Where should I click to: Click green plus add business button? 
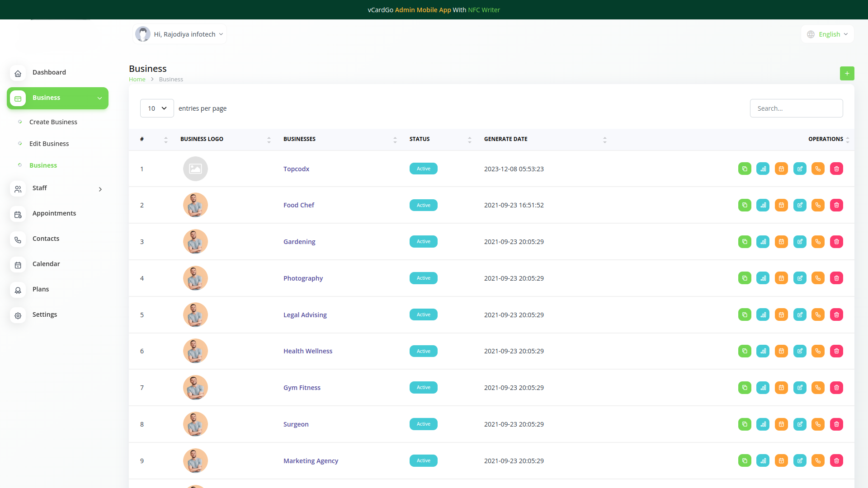847,73
